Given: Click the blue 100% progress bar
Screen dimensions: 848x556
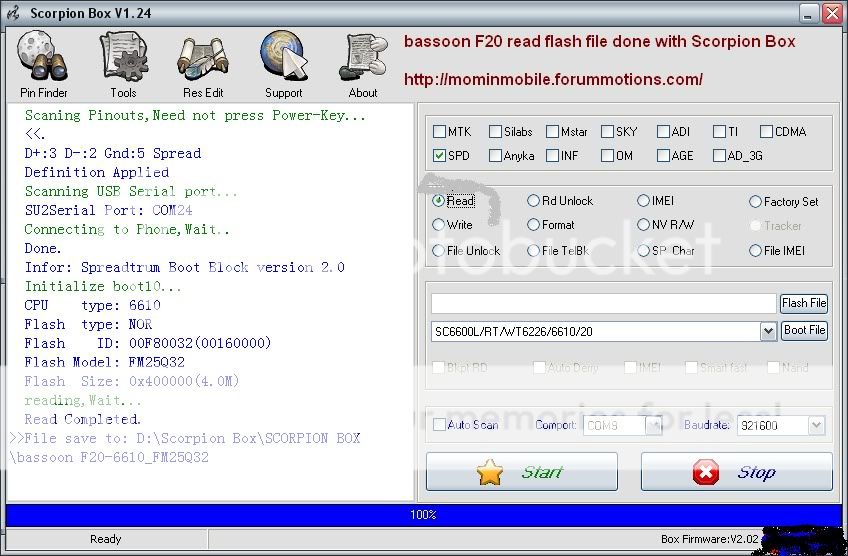Looking at the screenshot, I should tap(423, 514).
